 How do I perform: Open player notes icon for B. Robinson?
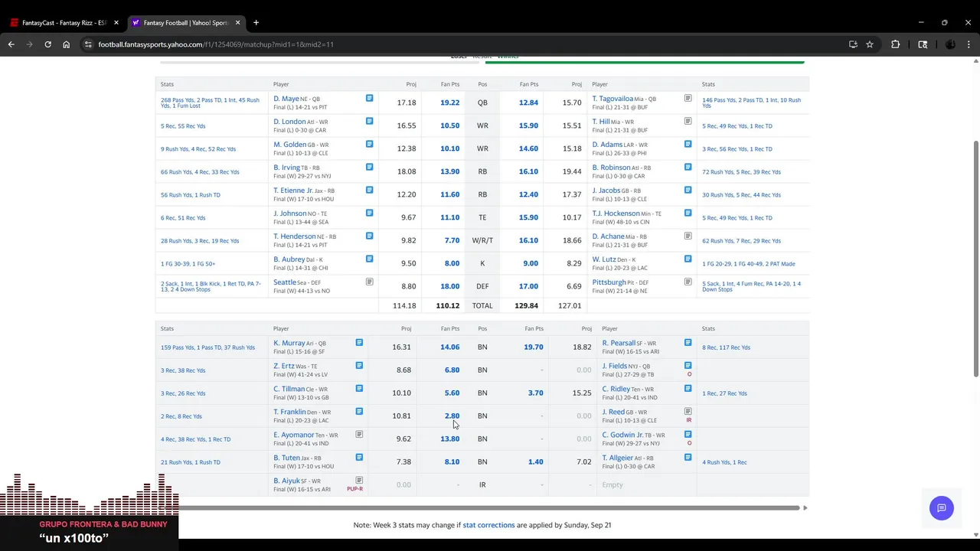point(688,167)
